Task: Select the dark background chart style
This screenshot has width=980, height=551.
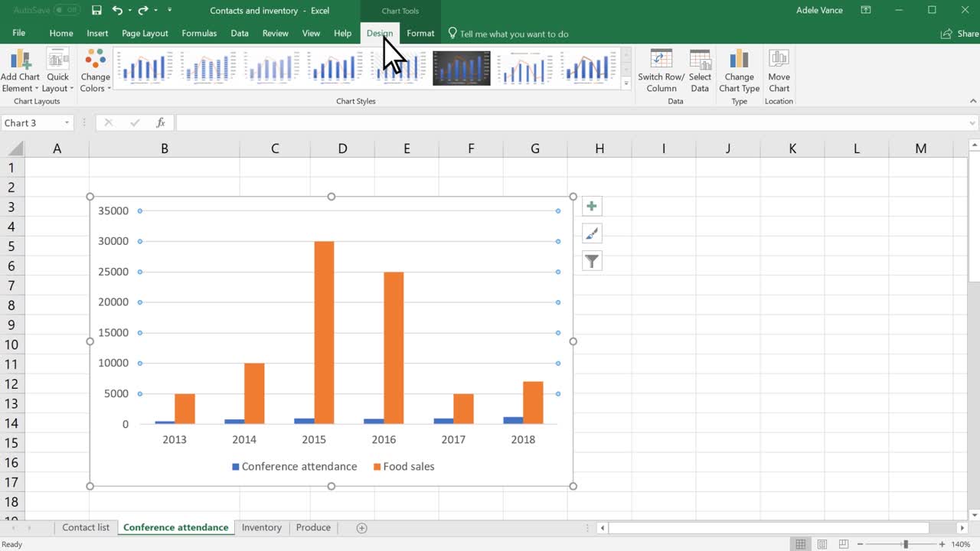Action: coord(462,67)
